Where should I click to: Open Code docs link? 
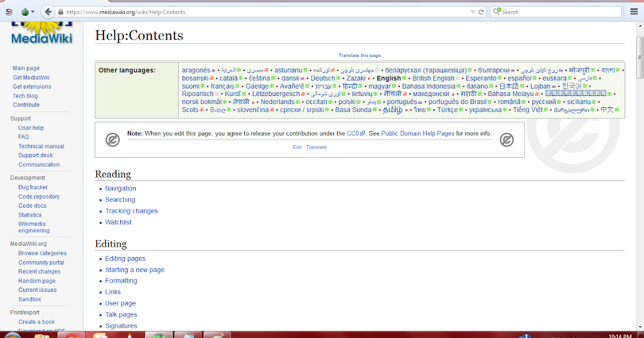[32, 205]
